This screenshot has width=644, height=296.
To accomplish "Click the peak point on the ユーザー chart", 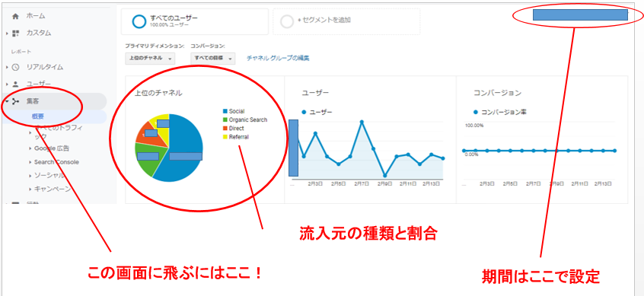I will (x=362, y=122).
